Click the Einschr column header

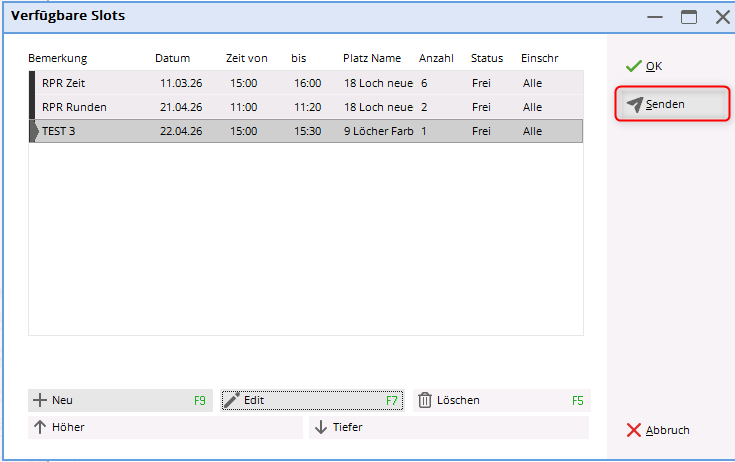(x=540, y=58)
